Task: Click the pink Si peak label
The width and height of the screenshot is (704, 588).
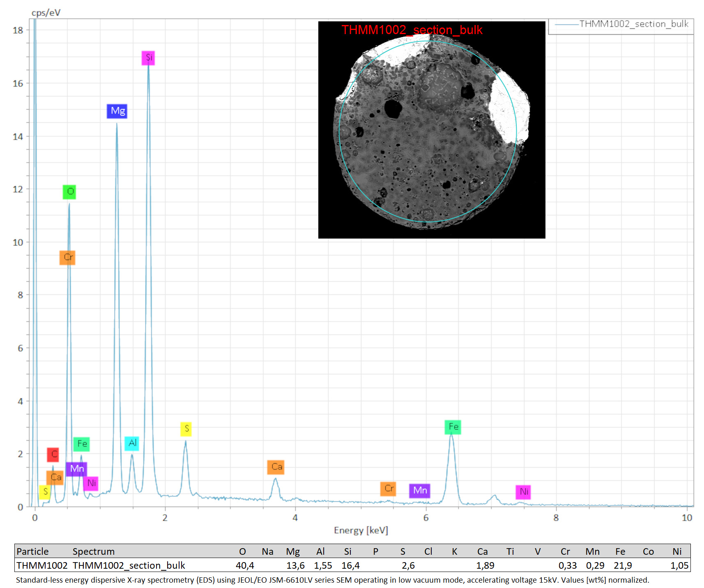Action: click(x=148, y=58)
